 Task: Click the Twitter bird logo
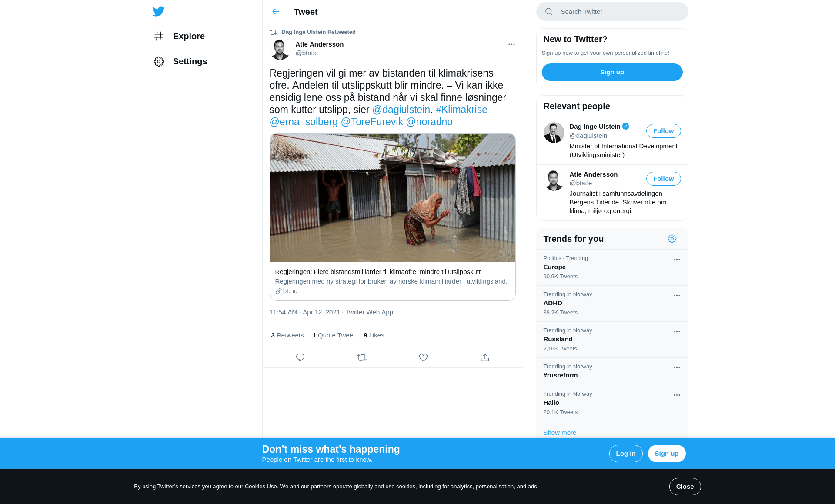158,11
